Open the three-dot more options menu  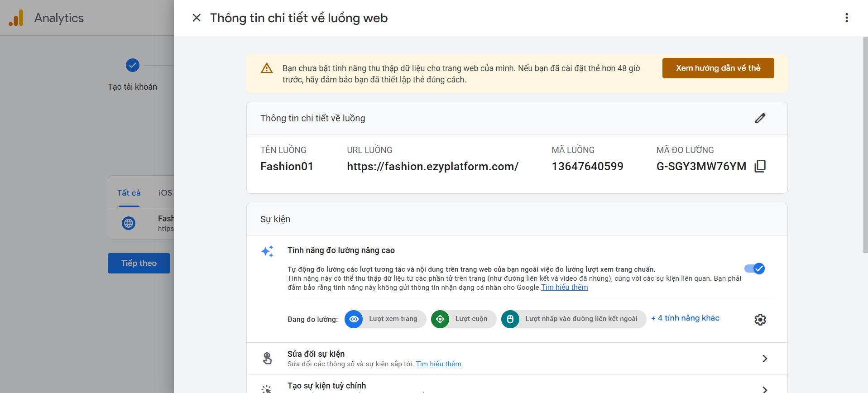846,18
